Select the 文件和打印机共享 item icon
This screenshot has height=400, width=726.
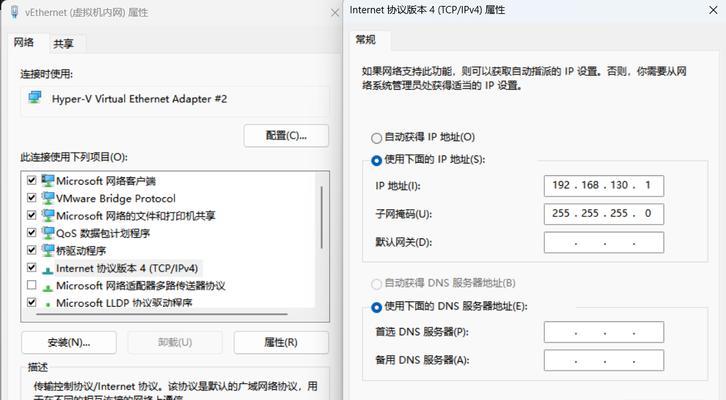48,216
